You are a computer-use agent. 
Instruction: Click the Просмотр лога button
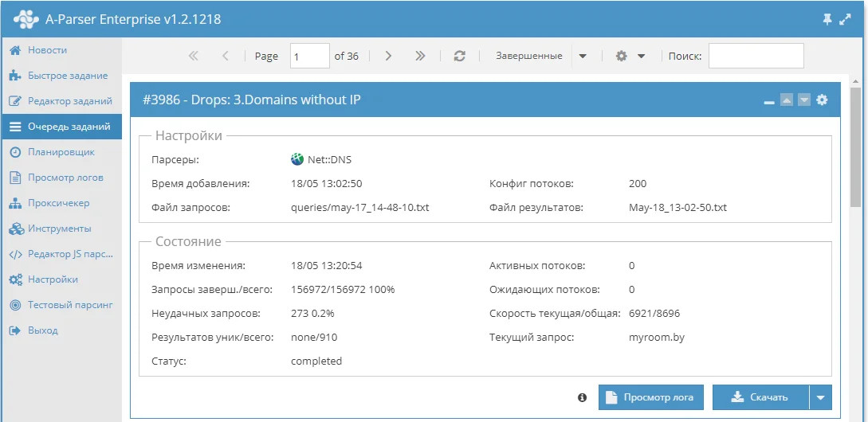(x=650, y=397)
